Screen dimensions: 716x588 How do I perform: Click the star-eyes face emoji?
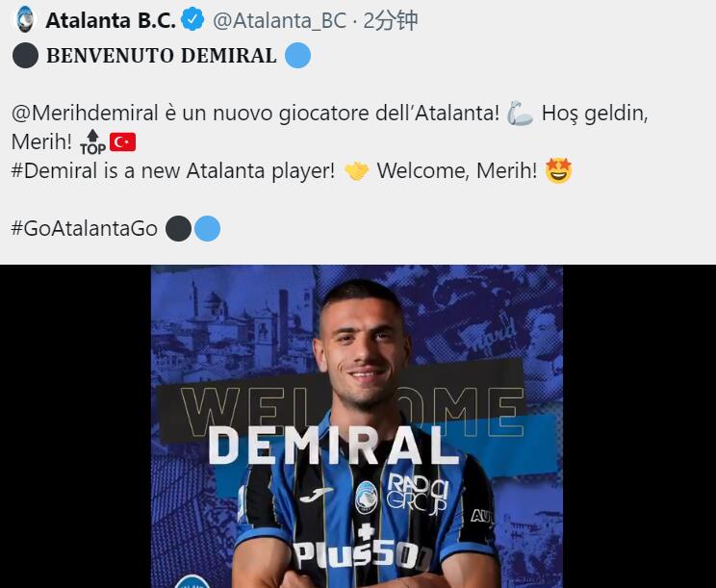[558, 170]
